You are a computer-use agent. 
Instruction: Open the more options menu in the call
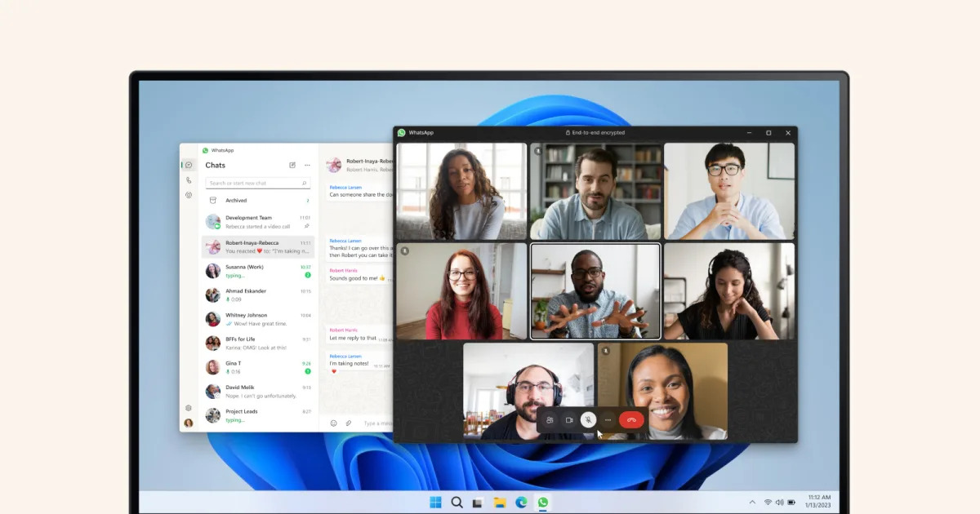coord(608,419)
